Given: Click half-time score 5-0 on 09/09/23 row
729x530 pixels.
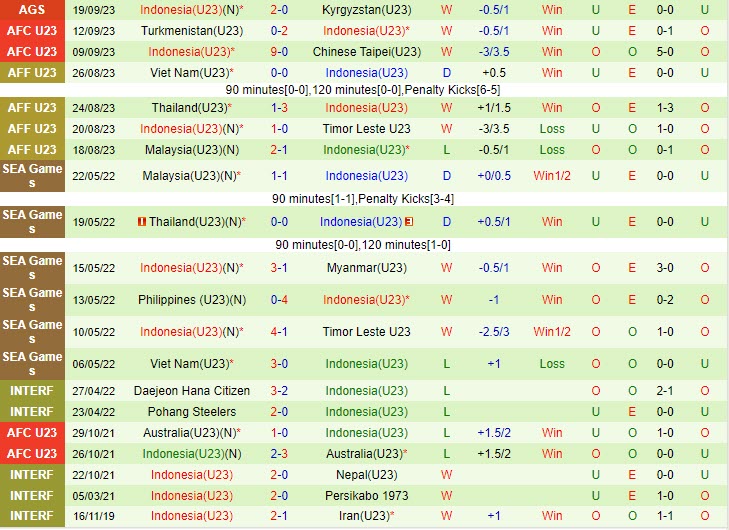Looking at the screenshot, I should coord(665,52).
